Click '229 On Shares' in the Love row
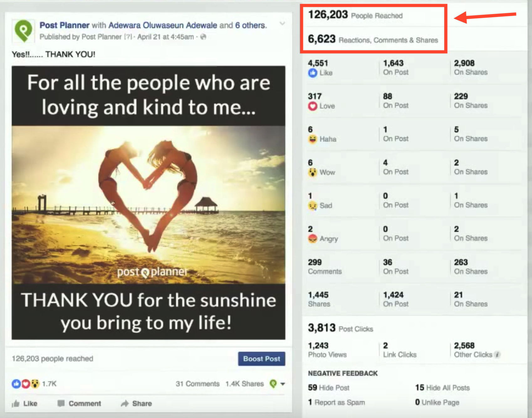Screen dimensions: 532x418 tap(471, 101)
